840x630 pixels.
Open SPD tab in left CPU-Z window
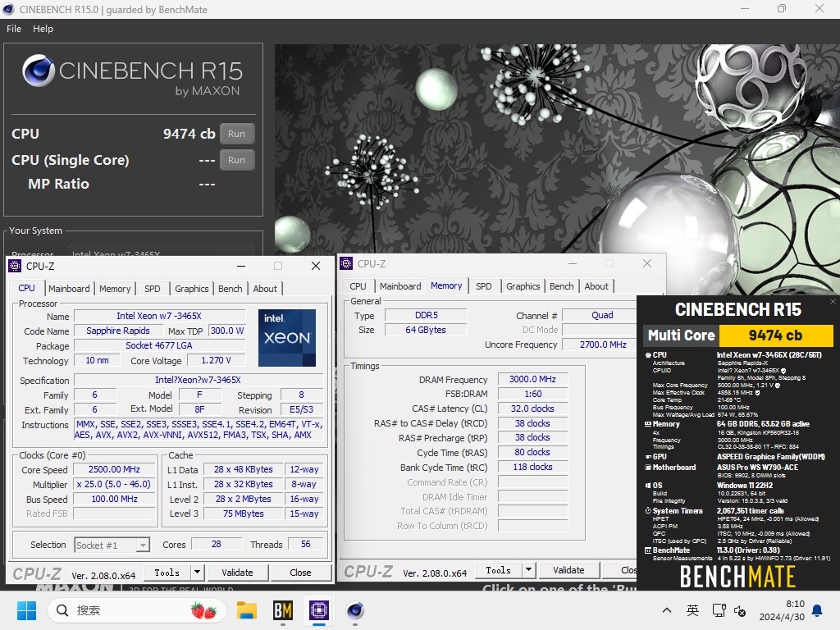[152, 289]
